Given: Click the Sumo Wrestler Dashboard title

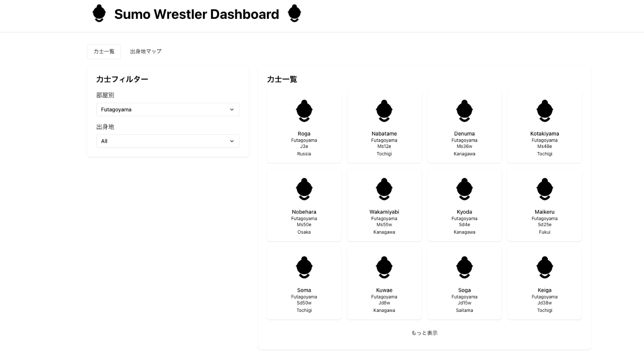Looking at the screenshot, I should pyautogui.click(x=196, y=14).
